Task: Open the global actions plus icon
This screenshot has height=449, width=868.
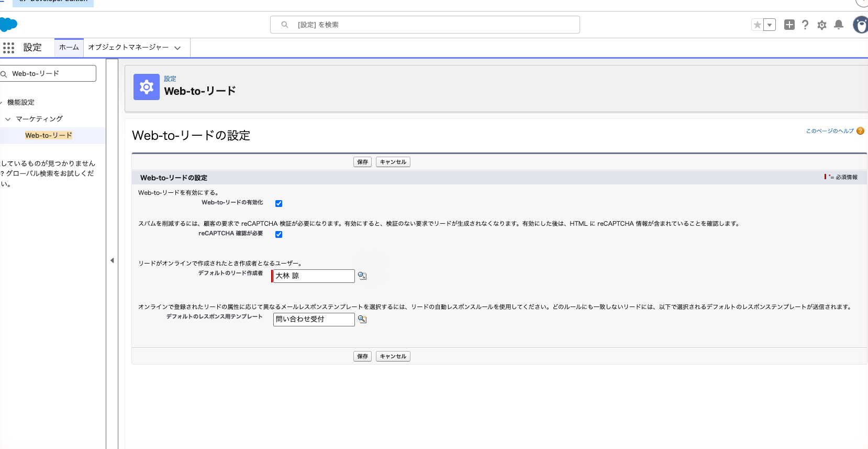Action: [x=789, y=25]
